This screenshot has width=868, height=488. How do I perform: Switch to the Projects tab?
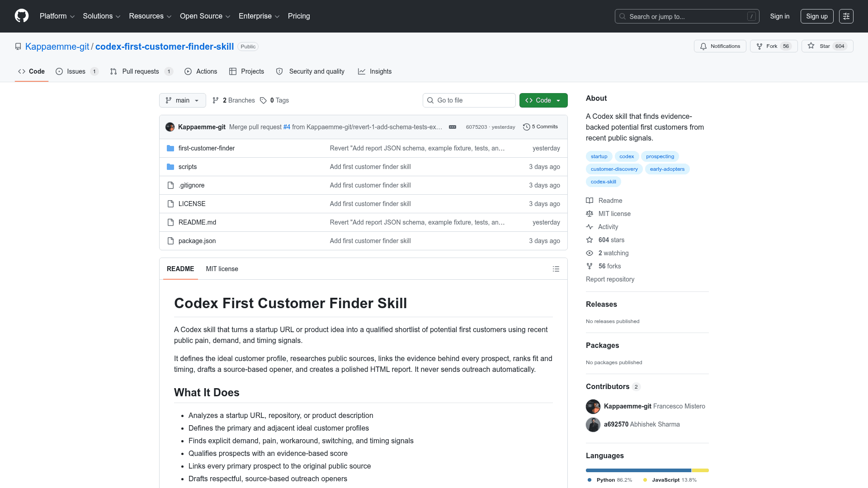coord(246,71)
